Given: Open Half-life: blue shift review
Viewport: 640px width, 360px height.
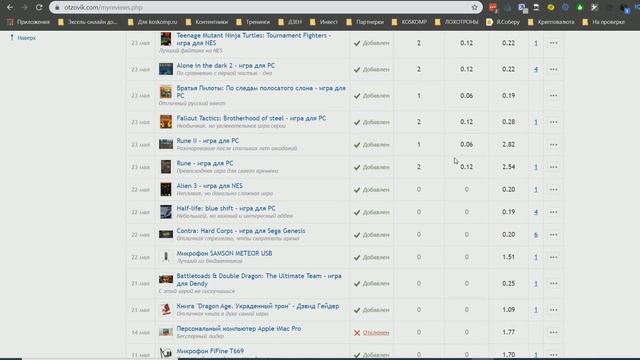Looking at the screenshot, I should [226, 208].
